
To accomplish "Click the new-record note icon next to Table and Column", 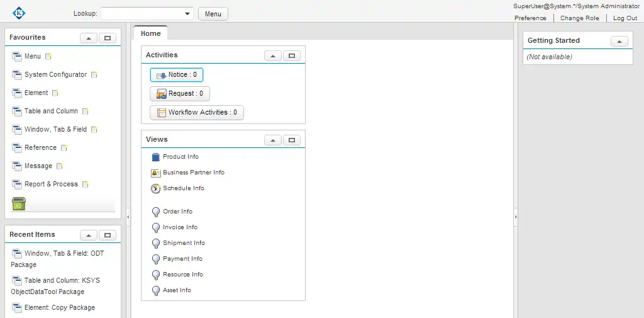I will [85, 111].
